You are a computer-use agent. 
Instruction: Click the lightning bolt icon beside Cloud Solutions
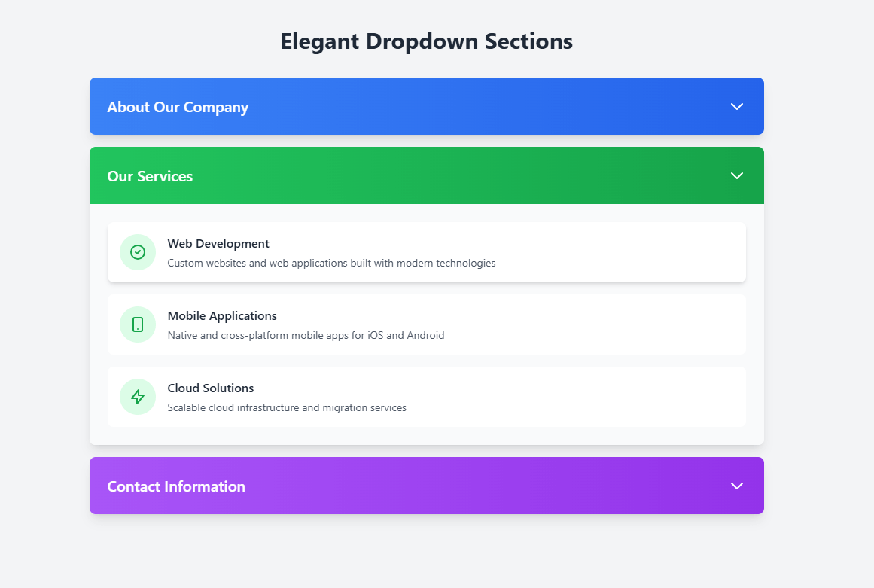tap(138, 397)
